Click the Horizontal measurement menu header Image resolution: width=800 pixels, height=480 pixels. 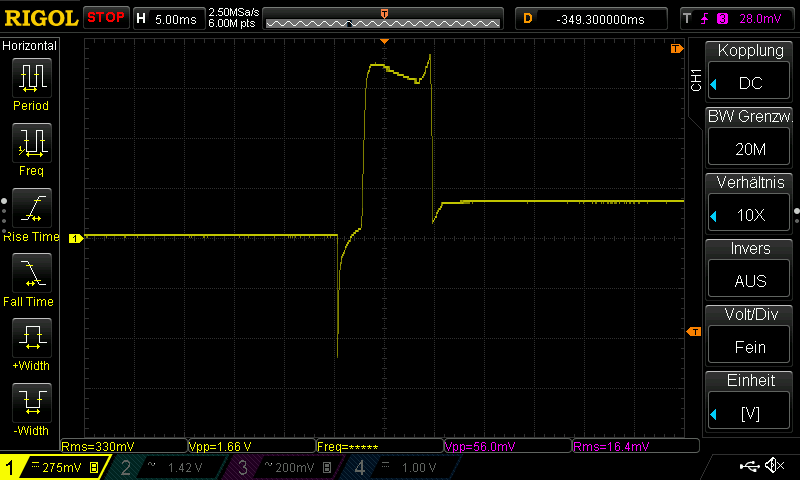(x=30, y=46)
